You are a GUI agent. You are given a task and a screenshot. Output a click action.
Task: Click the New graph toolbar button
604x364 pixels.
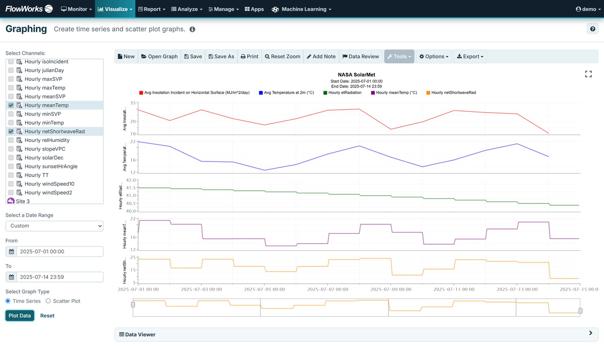tap(126, 57)
